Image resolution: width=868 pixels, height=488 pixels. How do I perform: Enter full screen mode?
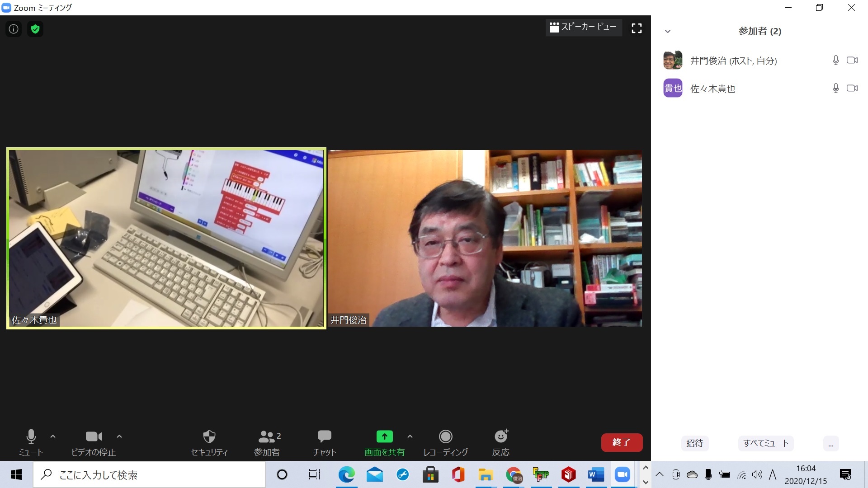pos(637,28)
